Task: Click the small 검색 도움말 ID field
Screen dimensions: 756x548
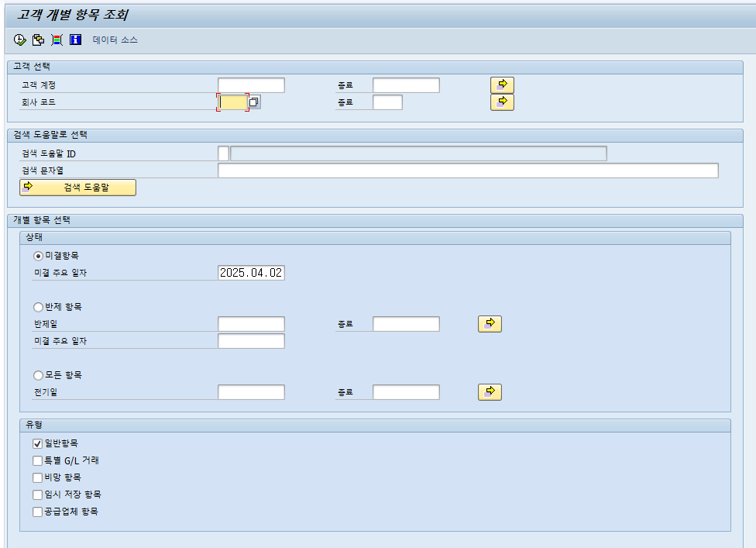Action: pyautogui.click(x=223, y=153)
